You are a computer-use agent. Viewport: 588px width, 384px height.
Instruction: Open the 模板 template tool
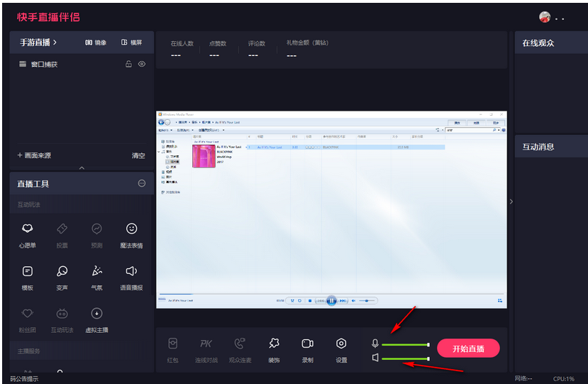27,275
